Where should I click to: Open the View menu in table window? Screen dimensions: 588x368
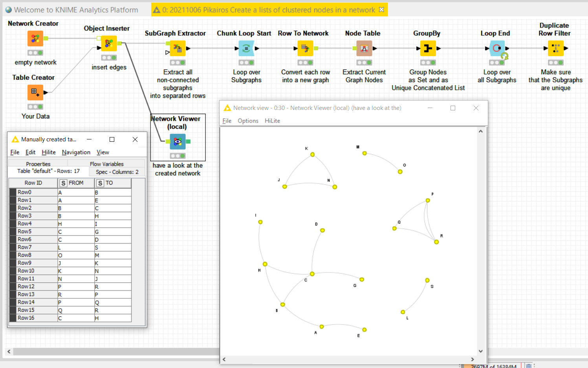(x=103, y=152)
